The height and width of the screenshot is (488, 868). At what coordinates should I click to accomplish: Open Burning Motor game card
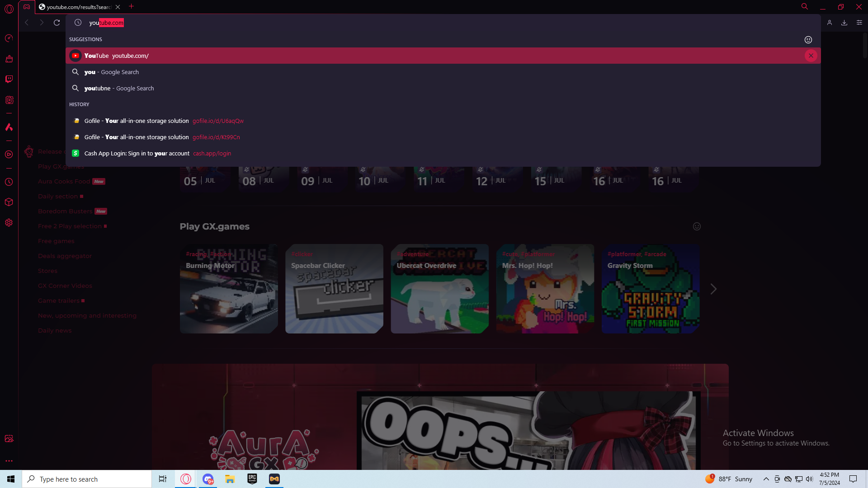pos(229,289)
